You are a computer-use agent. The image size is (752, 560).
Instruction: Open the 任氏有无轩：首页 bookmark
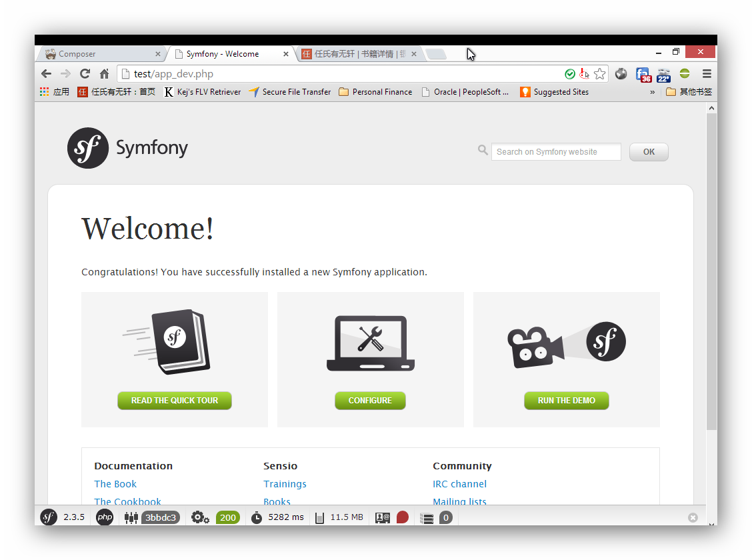coord(116,91)
